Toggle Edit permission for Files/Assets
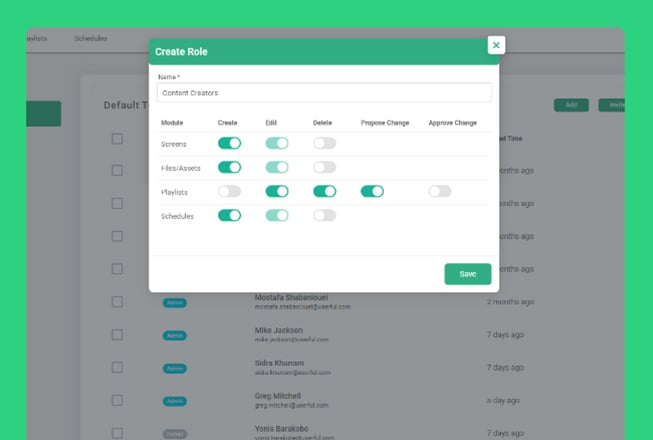 pyautogui.click(x=277, y=167)
